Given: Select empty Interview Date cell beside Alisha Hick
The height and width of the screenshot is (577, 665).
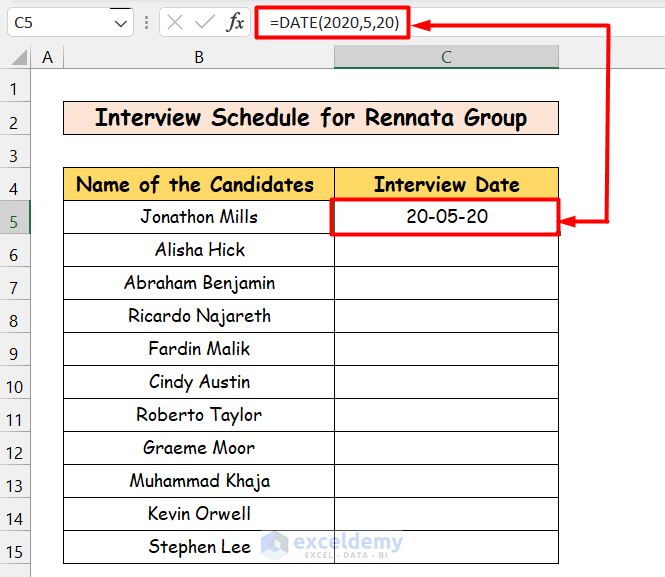Looking at the screenshot, I should point(446,250).
